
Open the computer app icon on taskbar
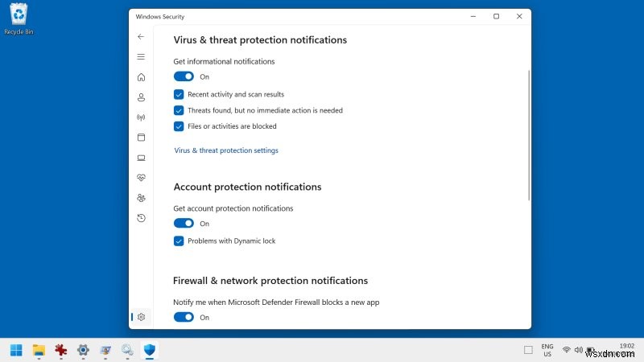(x=105, y=350)
